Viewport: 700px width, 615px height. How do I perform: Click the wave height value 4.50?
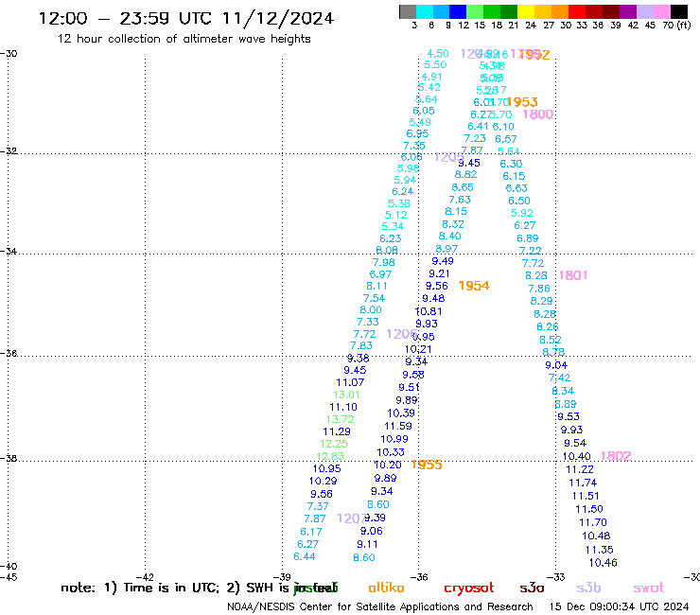point(437,54)
